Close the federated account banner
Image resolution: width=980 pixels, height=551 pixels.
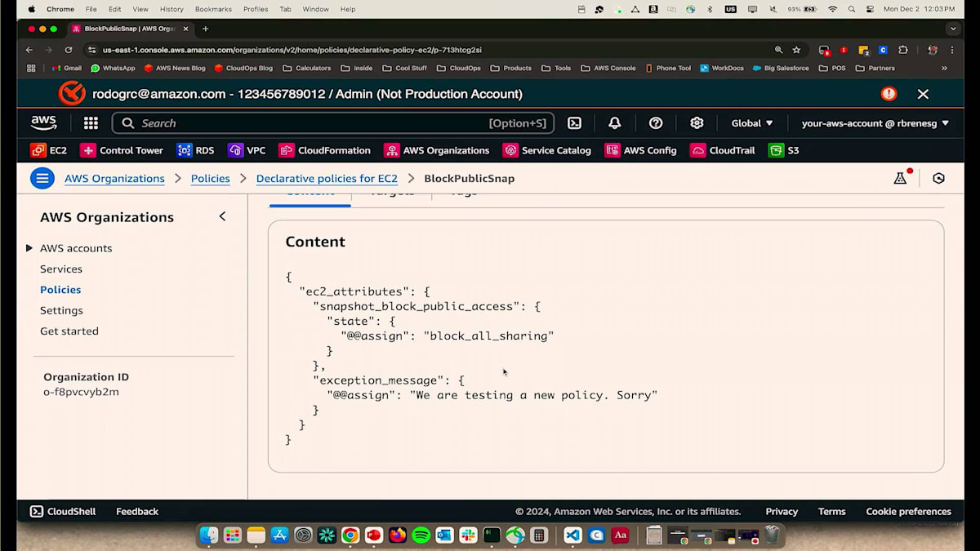(x=923, y=94)
